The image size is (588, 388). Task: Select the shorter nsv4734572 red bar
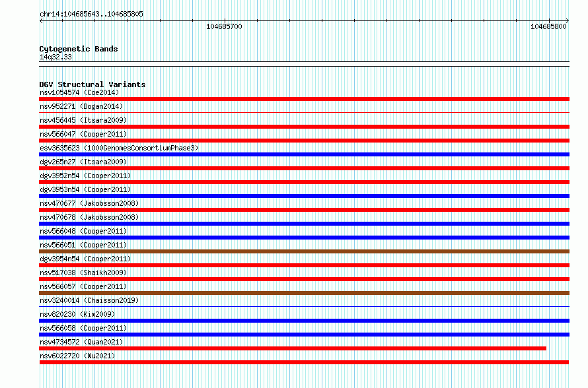point(293,348)
